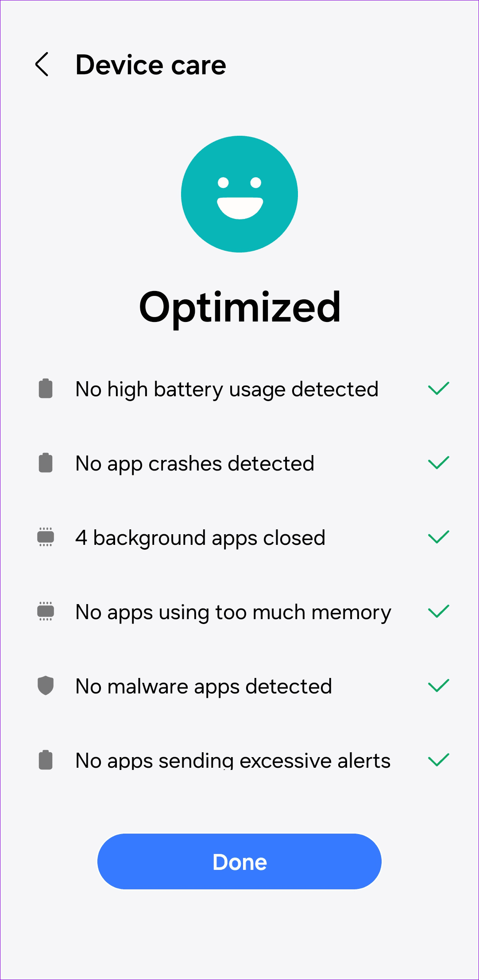The image size is (479, 980).
Task: Click green checkmark for malware apps row
Action: tap(439, 685)
